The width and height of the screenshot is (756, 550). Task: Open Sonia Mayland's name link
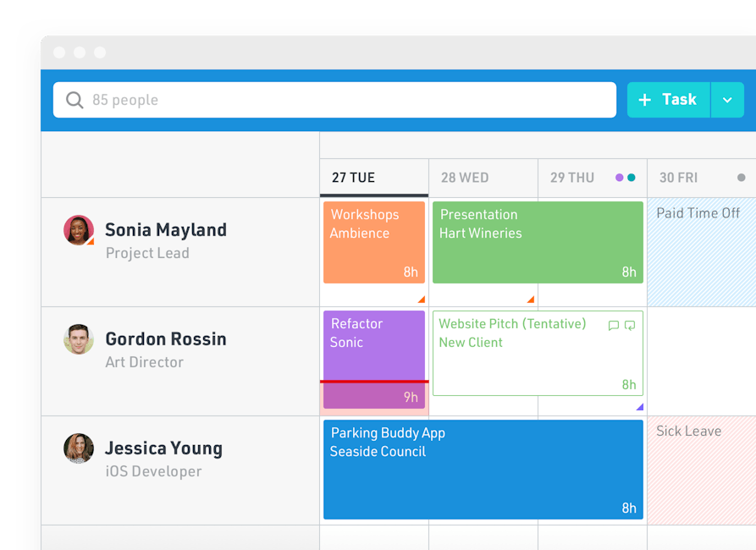click(166, 230)
